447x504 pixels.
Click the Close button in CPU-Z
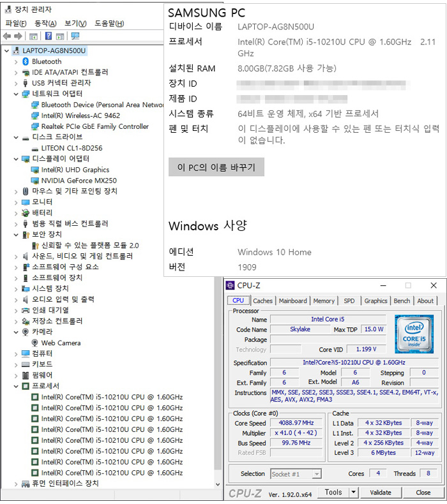click(x=423, y=493)
